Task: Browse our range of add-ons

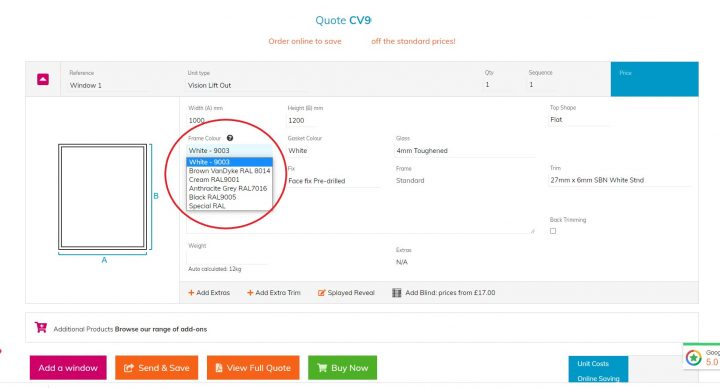Action: click(161, 329)
